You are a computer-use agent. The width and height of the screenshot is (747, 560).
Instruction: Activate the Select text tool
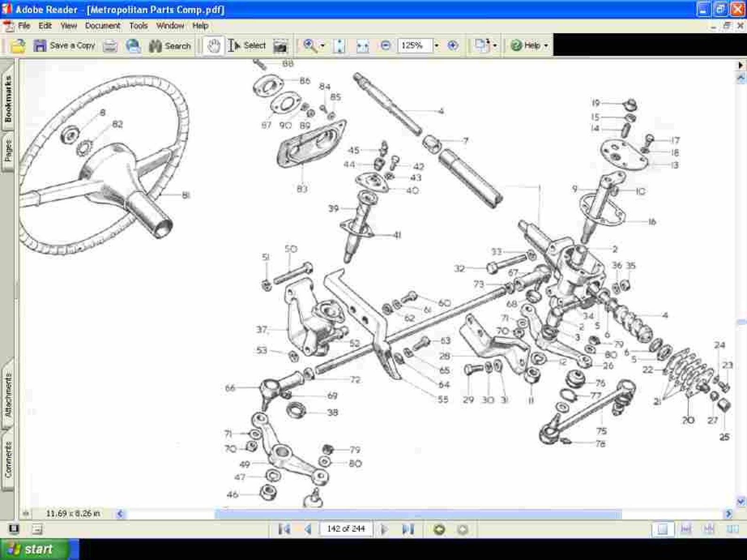(x=247, y=46)
